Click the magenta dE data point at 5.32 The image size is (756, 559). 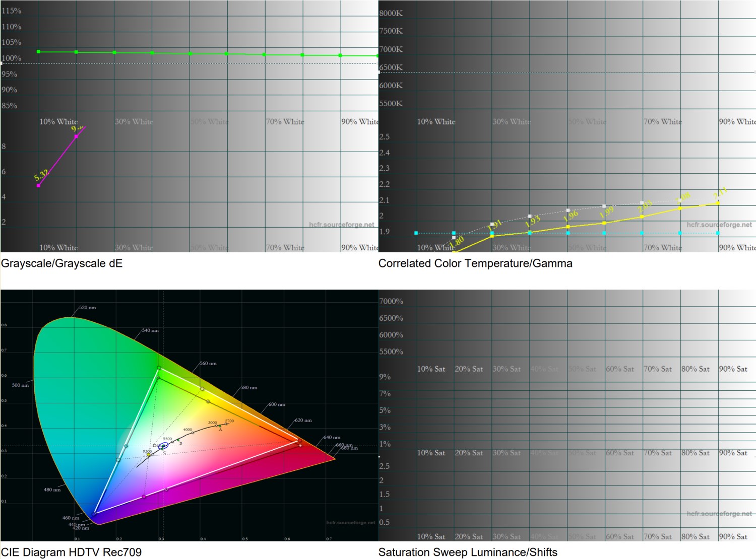(38, 186)
